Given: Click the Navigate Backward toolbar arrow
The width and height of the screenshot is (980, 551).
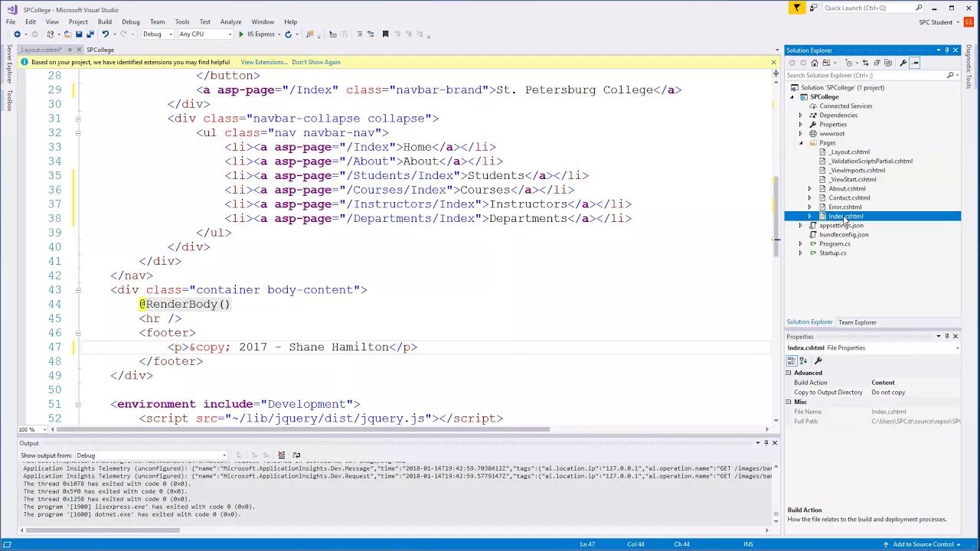Looking at the screenshot, I should 17,34.
